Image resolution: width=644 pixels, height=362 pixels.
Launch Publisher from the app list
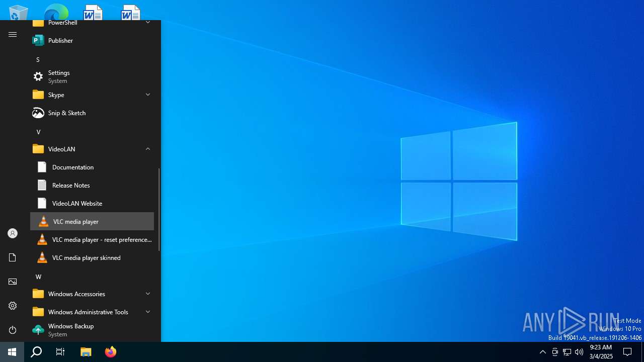[92, 40]
